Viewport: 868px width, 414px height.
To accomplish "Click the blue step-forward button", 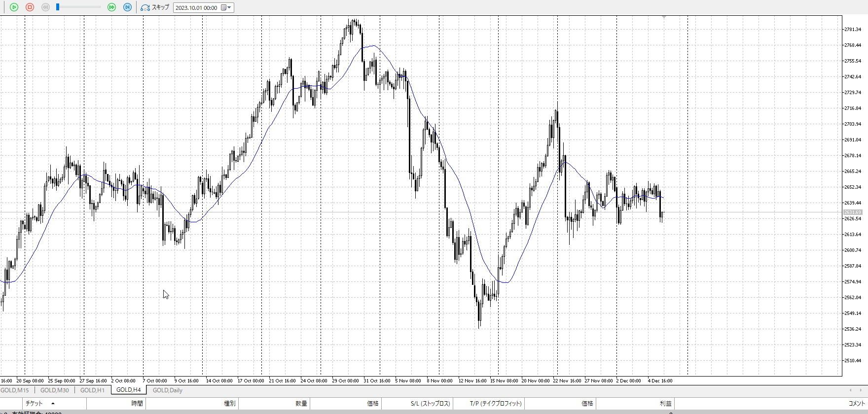I will [127, 7].
